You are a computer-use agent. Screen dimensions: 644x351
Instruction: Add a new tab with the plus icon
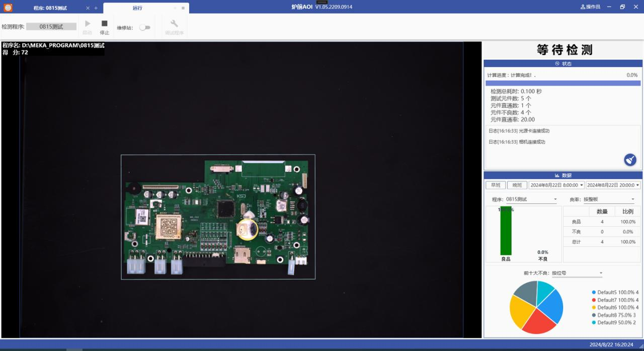(96, 8)
